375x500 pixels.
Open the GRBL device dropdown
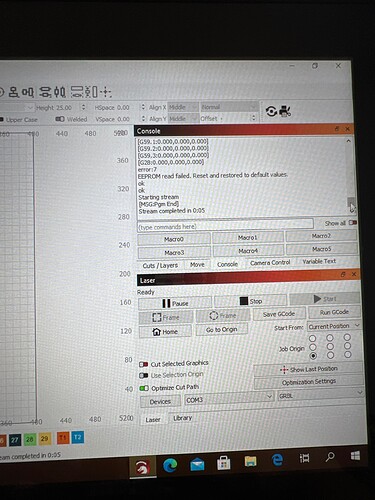[320, 396]
